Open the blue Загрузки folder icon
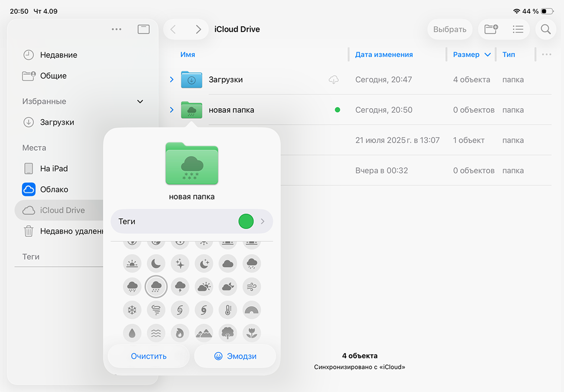The image size is (564, 392). tap(191, 79)
